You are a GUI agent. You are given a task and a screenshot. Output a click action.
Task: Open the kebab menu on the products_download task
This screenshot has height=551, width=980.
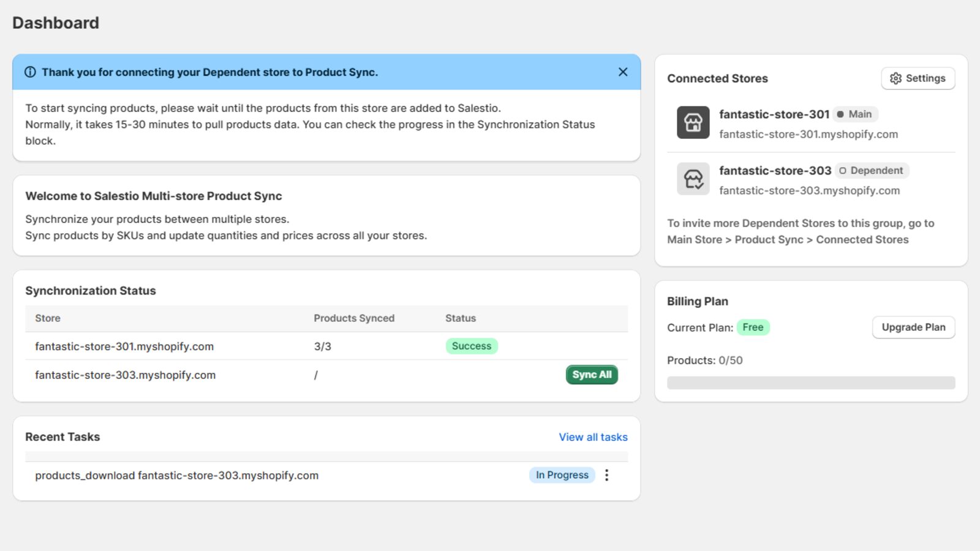(x=606, y=475)
